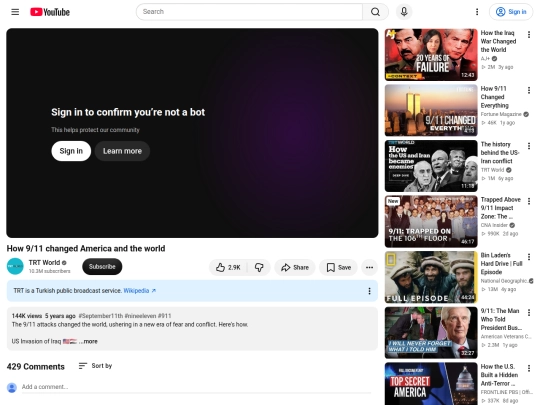Click the #nineeleven hashtag
Image resolution: width=540 pixels, height=405 pixels.
[140, 316]
